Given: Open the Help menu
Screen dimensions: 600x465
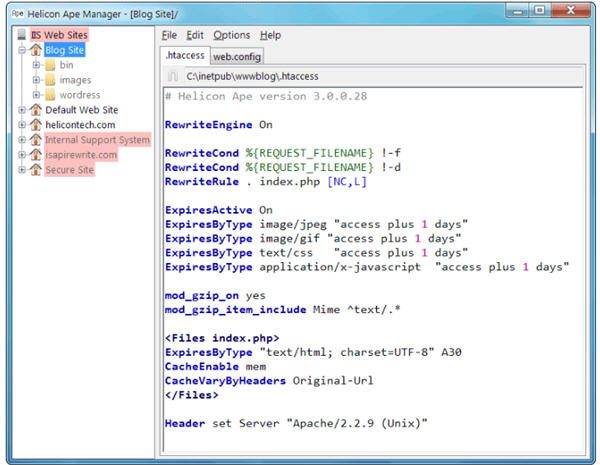Looking at the screenshot, I should [x=270, y=35].
